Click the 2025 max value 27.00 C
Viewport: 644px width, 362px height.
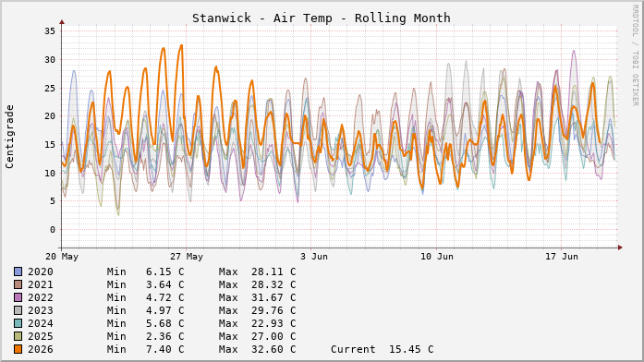[273, 336]
